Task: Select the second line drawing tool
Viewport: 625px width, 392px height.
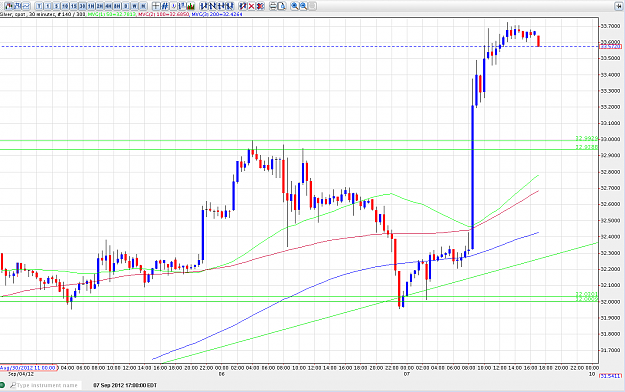Action: [x=212, y=6]
